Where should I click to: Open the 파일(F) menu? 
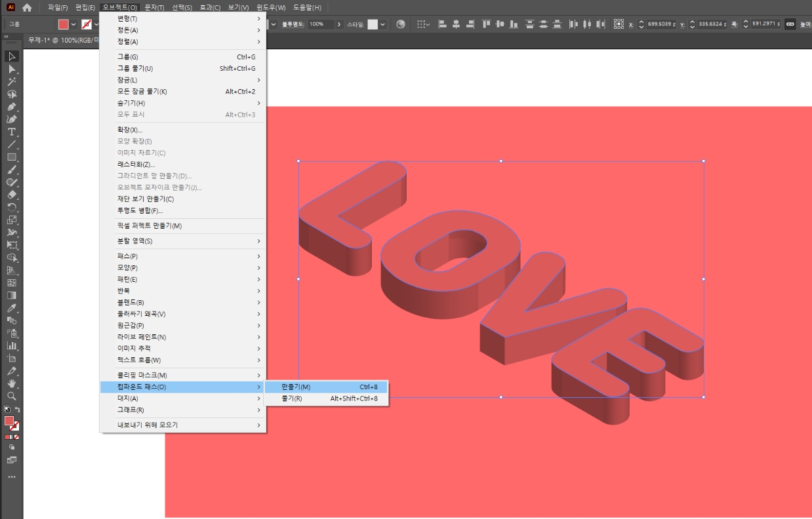[x=58, y=7]
